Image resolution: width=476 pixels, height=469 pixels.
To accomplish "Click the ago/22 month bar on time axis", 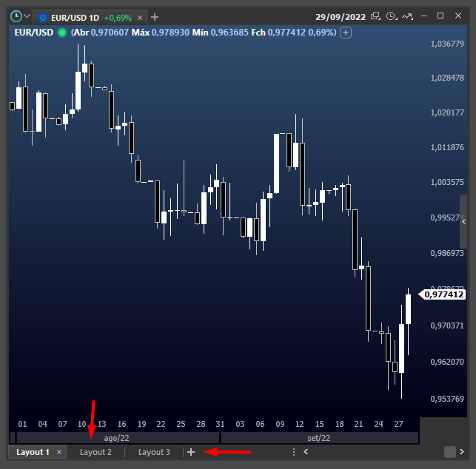I will (116, 438).
